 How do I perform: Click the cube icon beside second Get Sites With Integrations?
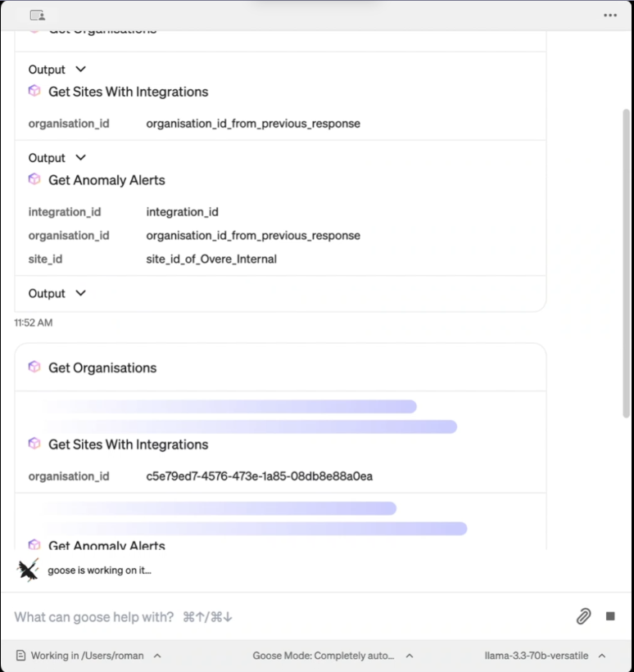[x=34, y=444]
